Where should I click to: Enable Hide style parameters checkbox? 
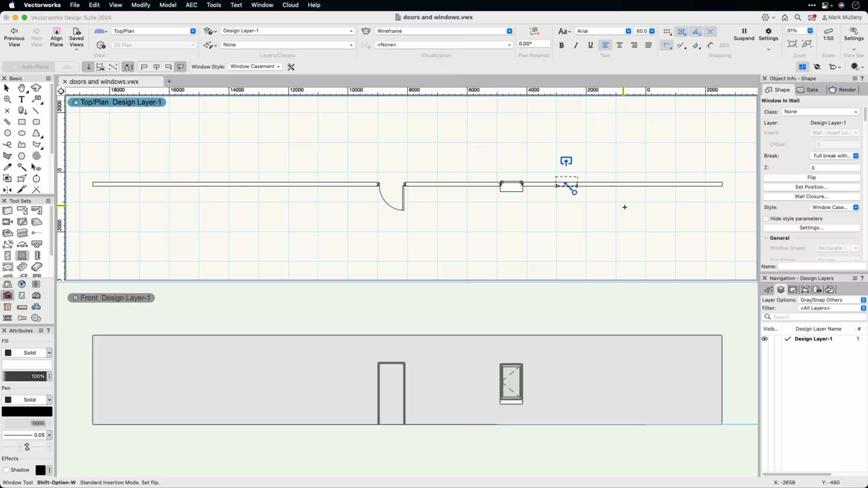(766, 218)
